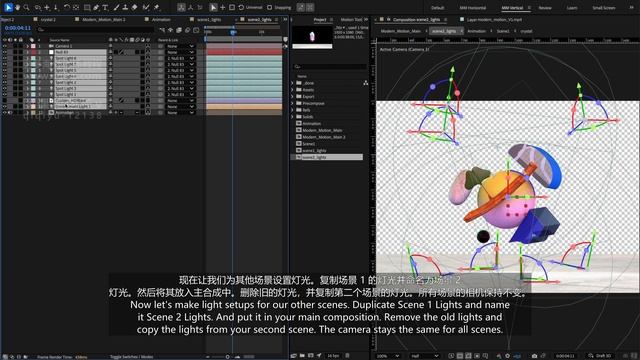Click the timeline zoom slider at bottom

tap(228, 356)
